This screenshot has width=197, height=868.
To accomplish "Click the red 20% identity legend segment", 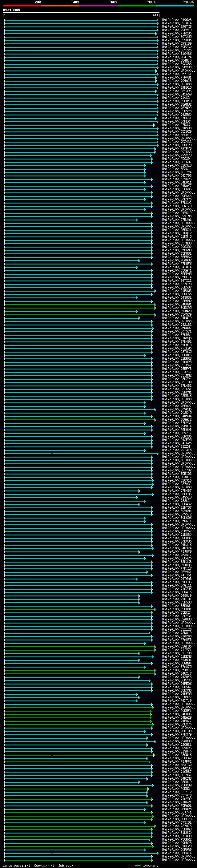I will (x=22, y=6).
